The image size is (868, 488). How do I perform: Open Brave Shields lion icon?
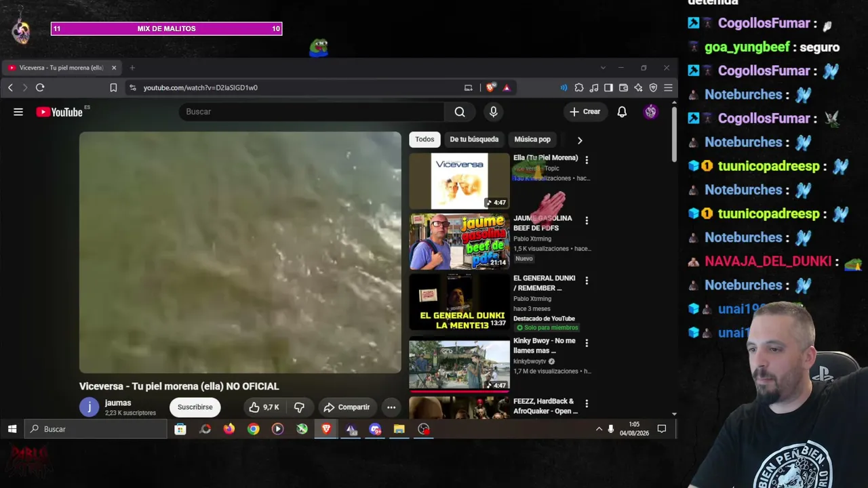click(x=490, y=87)
